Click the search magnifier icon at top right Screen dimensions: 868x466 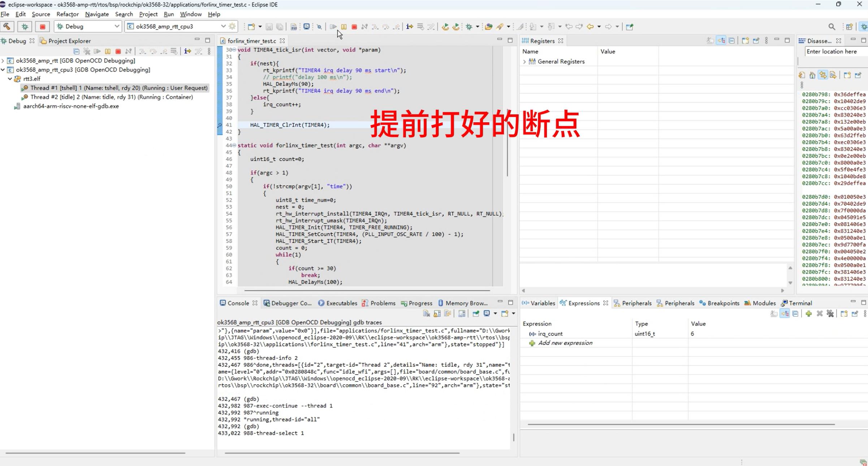pyautogui.click(x=832, y=27)
